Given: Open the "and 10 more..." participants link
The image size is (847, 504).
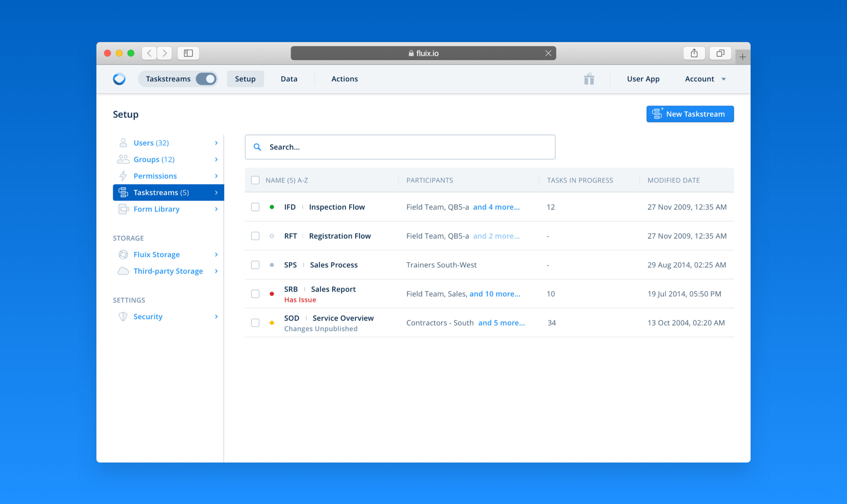Looking at the screenshot, I should (494, 294).
